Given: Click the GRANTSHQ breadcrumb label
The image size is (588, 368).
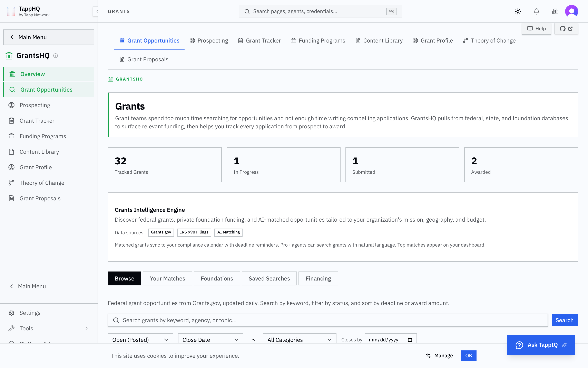Looking at the screenshot, I should (129, 79).
